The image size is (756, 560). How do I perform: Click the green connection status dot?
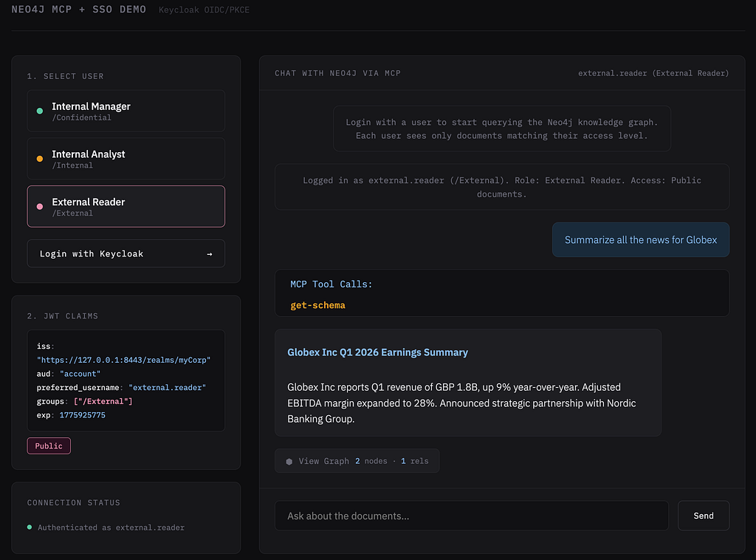point(30,527)
